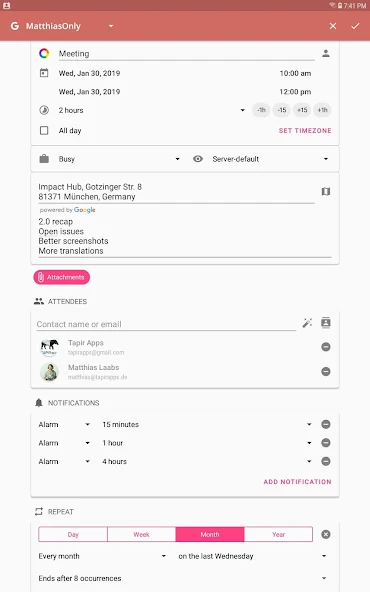The image size is (370, 592).
Task: Switch repeat to the Year tab
Action: [278, 534]
